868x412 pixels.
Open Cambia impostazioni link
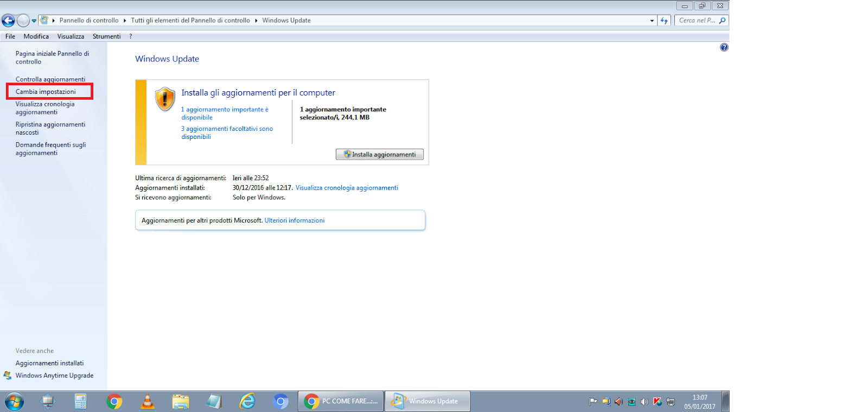click(46, 92)
